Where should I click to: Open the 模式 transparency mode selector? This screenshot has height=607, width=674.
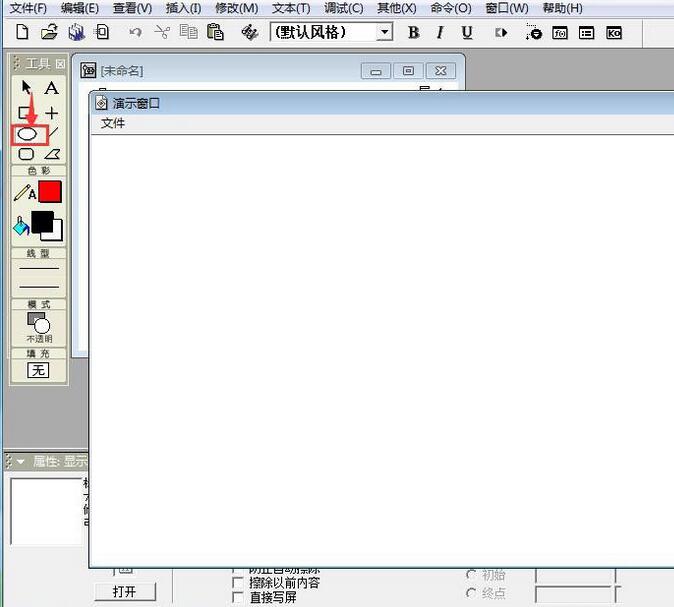click(x=38, y=323)
